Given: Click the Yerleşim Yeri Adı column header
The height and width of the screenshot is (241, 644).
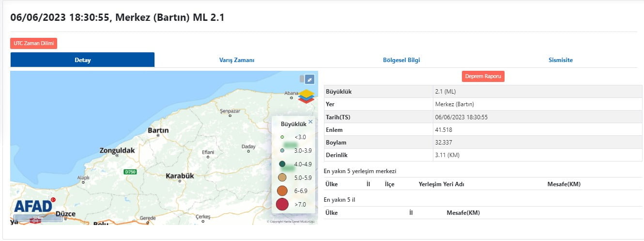Looking at the screenshot, I should (x=441, y=184).
